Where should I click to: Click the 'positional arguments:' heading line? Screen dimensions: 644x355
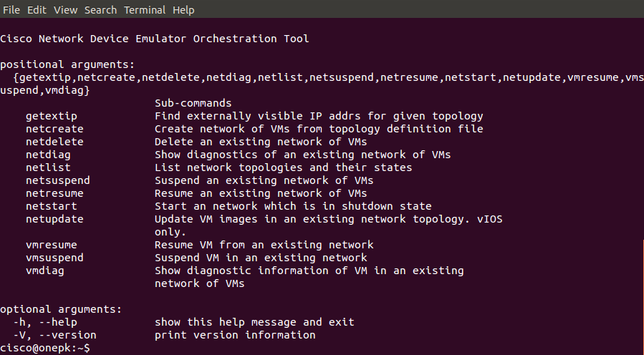tap(67, 64)
